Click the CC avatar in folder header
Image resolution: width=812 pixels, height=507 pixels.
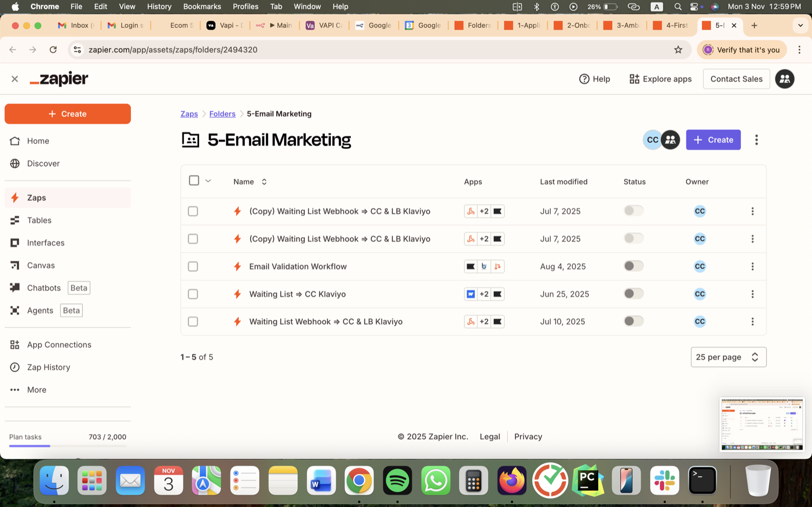652,140
